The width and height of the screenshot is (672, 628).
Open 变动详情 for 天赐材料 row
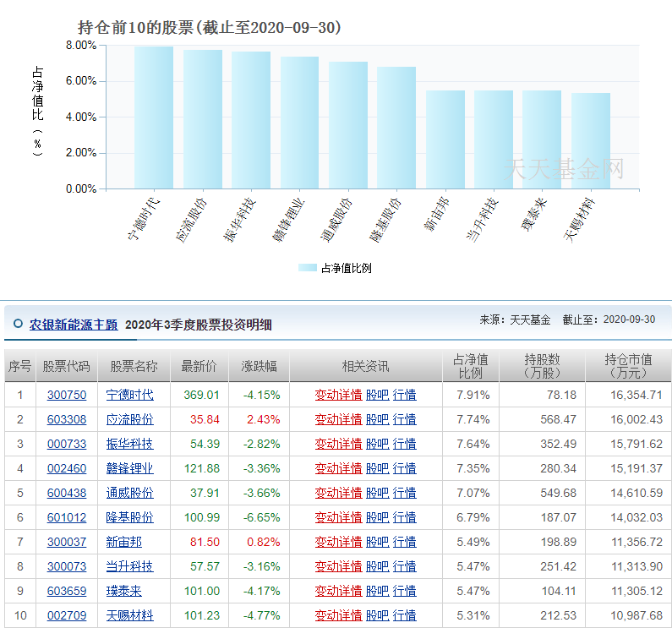[x=339, y=615]
